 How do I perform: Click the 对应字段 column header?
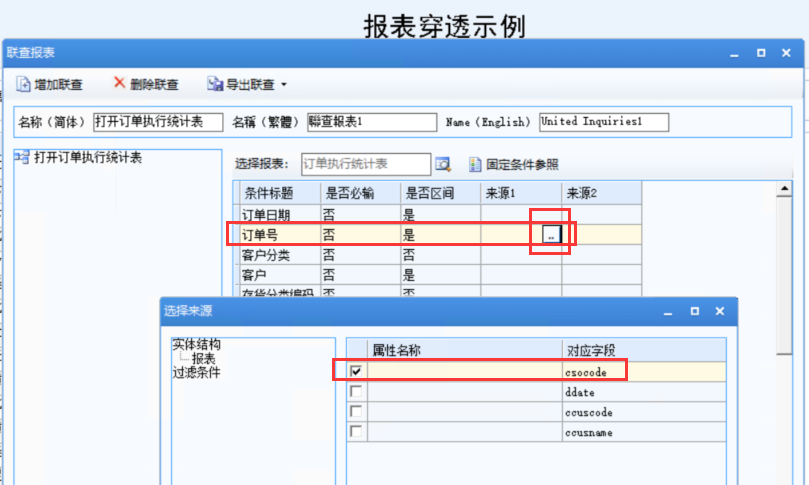644,350
